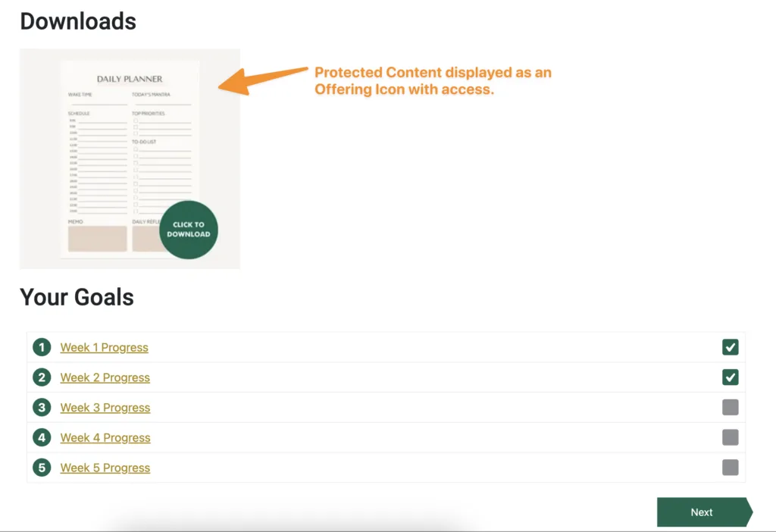
Task: Check the Week 3 Progress checkbox
Action: 730,407
